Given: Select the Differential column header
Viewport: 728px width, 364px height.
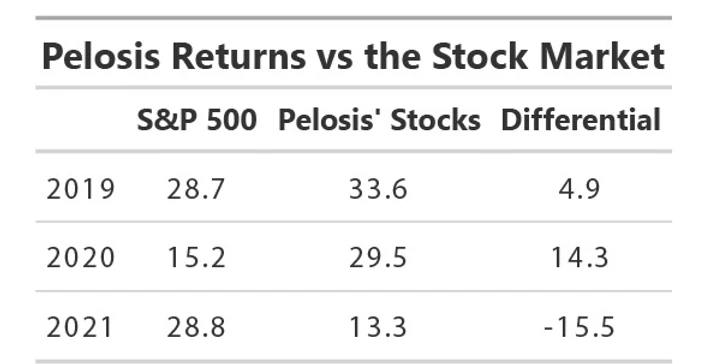Looking at the screenshot, I should [x=581, y=120].
